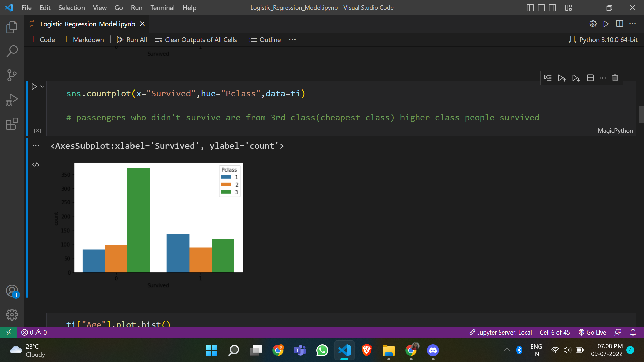644x362 pixels.
Task: Open the Terminal menu
Action: click(x=162, y=8)
